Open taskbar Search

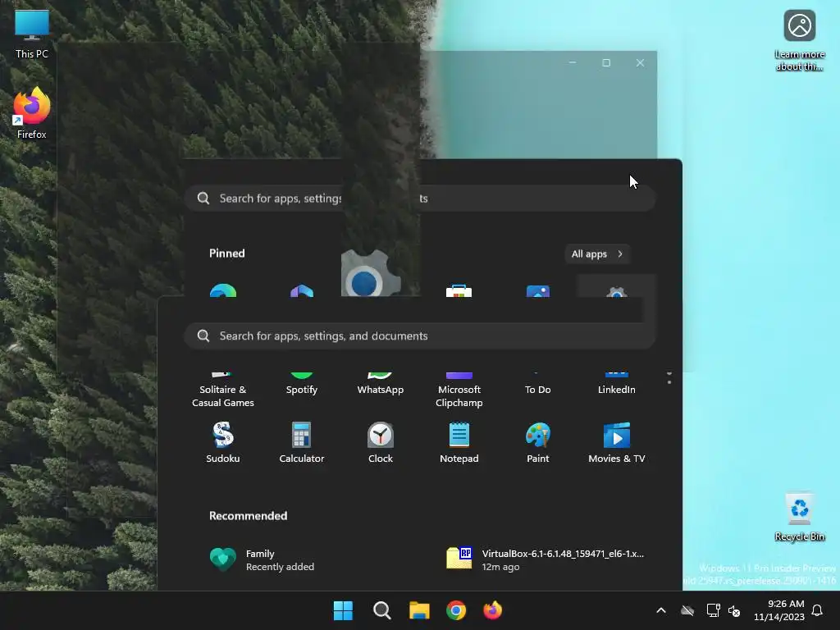pyautogui.click(x=382, y=610)
